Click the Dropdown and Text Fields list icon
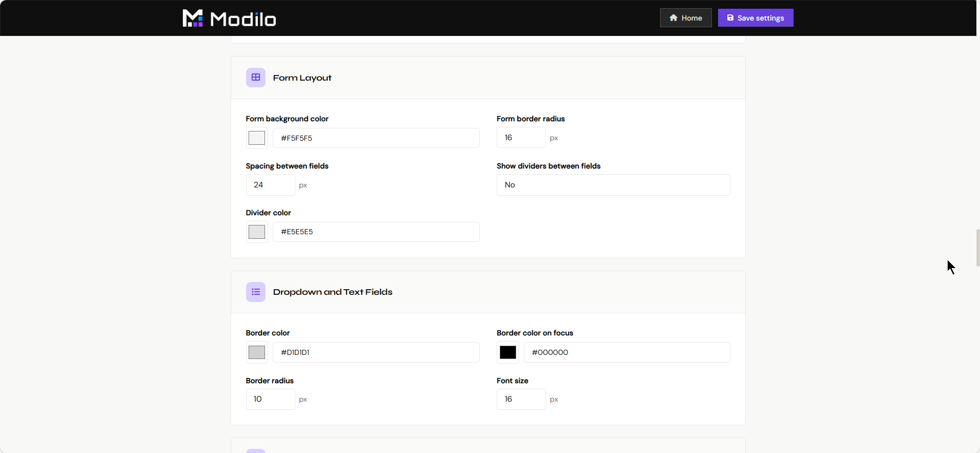 pos(256,292)
